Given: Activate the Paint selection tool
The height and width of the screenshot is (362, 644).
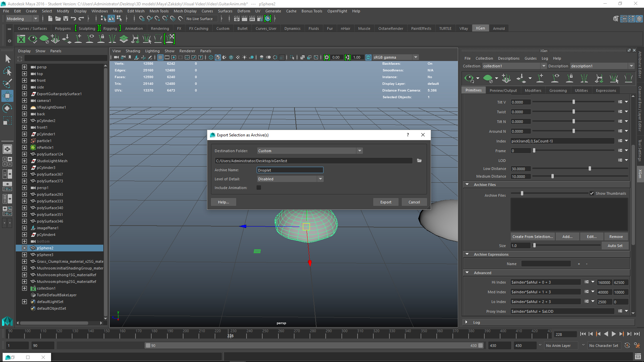Looking at the screenshot, I should click(7, 83).
